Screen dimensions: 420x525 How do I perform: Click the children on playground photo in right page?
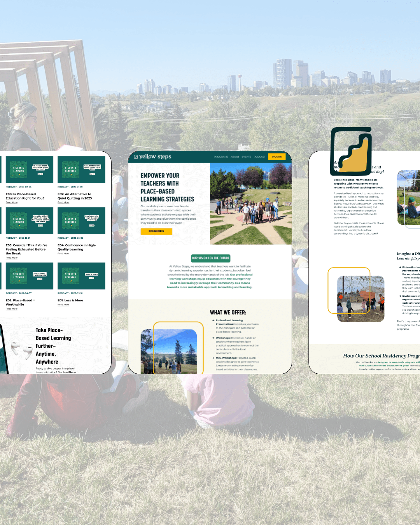[361, 299]
